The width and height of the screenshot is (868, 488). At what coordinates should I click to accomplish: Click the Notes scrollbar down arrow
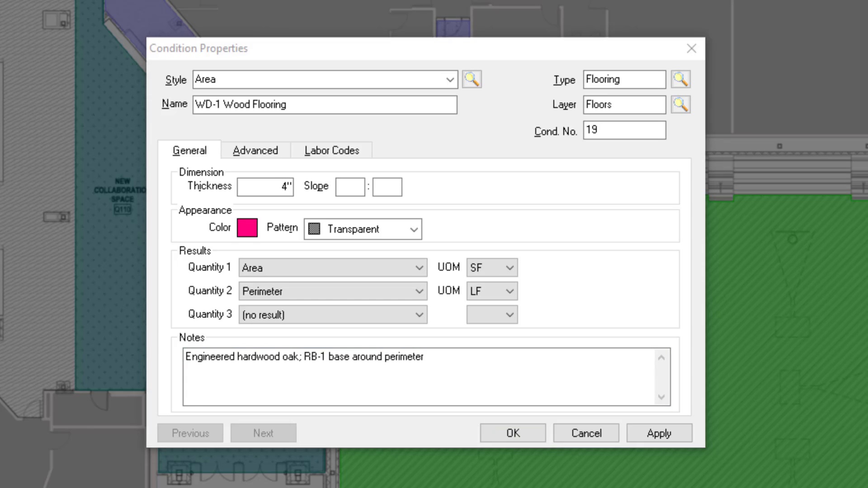(x=661, y=397)
